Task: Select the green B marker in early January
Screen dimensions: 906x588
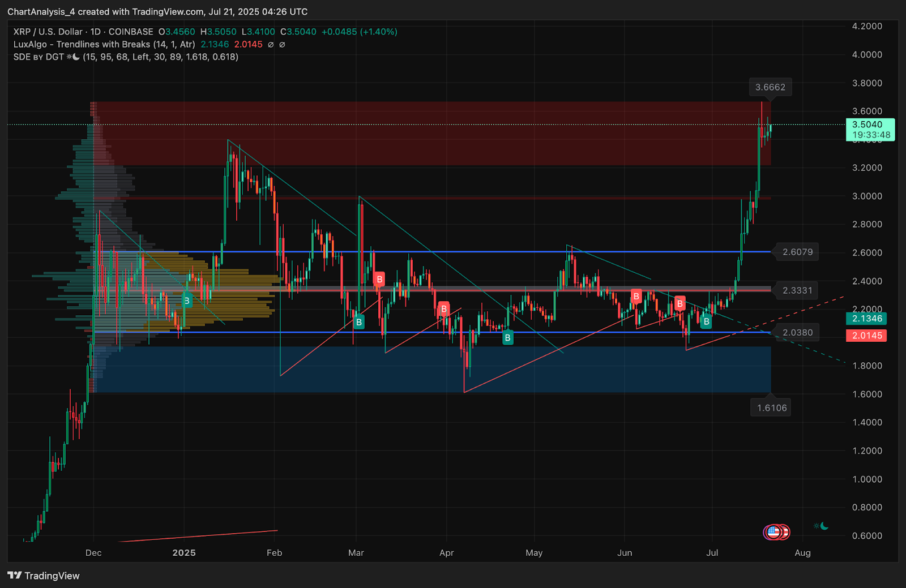Action: (186, 301)
